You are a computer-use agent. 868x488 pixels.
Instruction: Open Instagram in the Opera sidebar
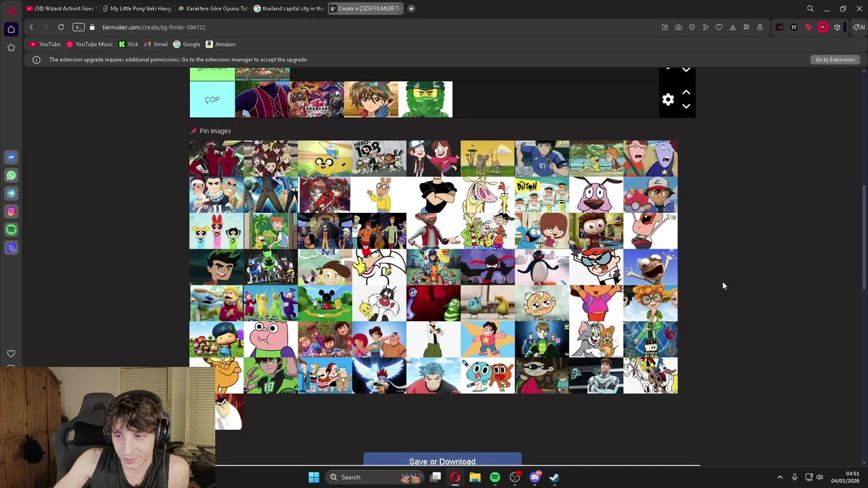coord(11,211)
